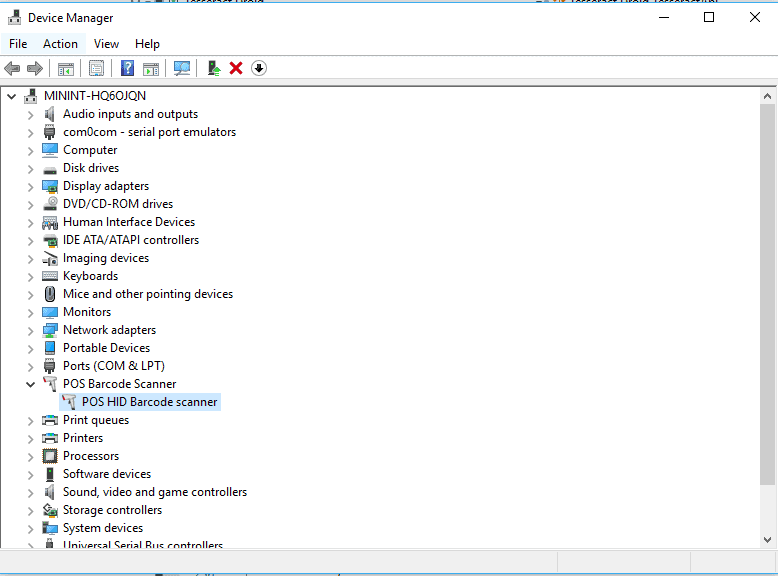778x576 pixels.
Task: Collapse the MININT-HQ6OJQN root node
Action: pos(11,96)
